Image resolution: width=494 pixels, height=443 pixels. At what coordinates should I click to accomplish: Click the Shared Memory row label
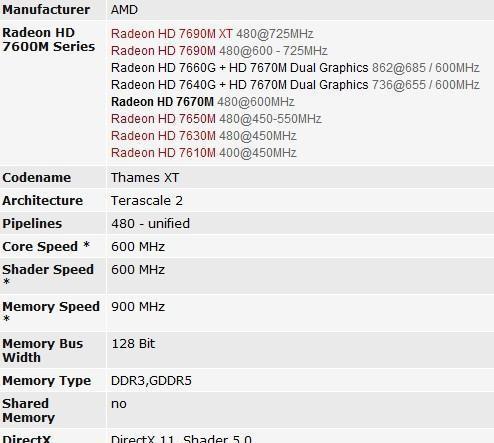(x=29, y=411)
